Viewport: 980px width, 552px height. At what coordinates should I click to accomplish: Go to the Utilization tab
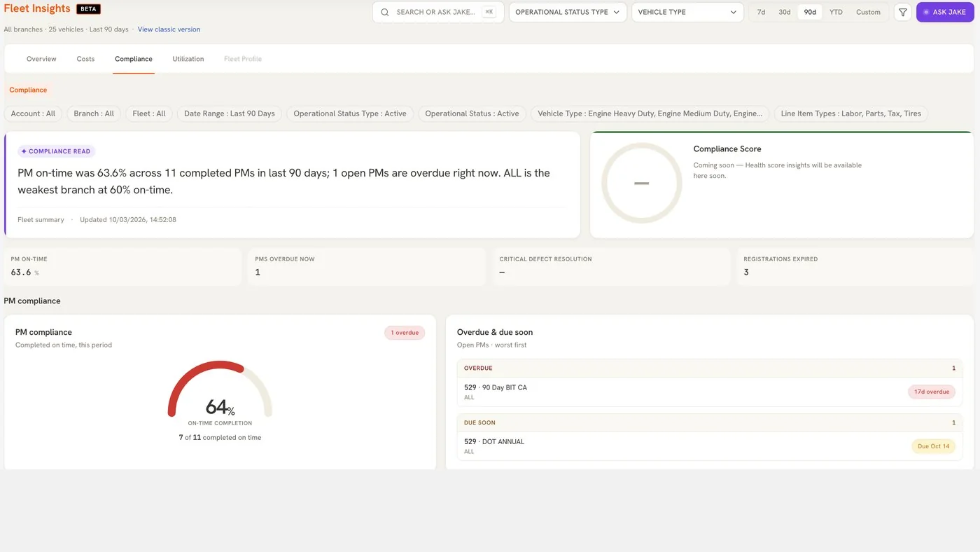pos(188,59)
